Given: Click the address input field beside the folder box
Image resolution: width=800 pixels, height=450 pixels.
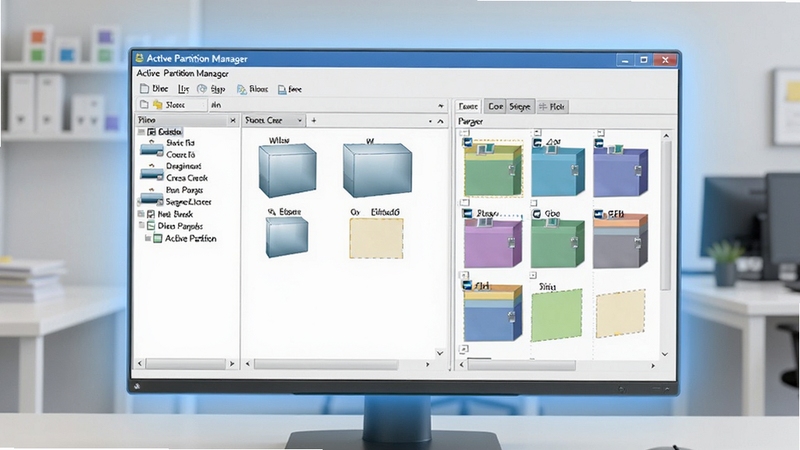Looking at the screenshot, I should point(327,105).
